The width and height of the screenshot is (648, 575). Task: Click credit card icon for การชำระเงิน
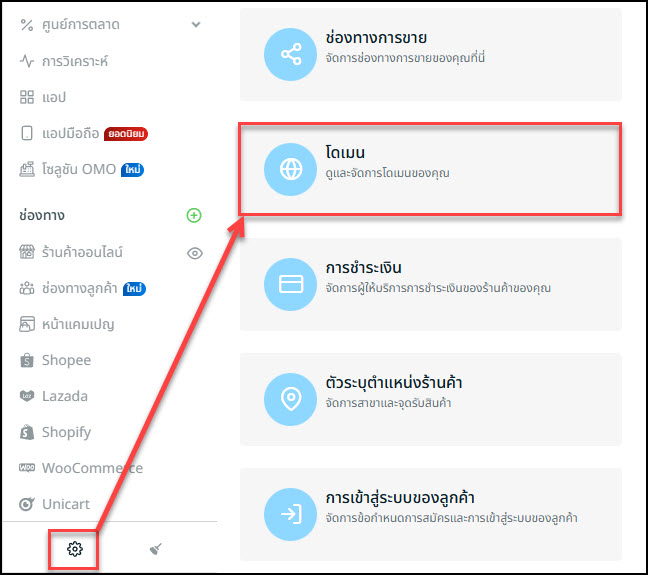pos(291,284)
